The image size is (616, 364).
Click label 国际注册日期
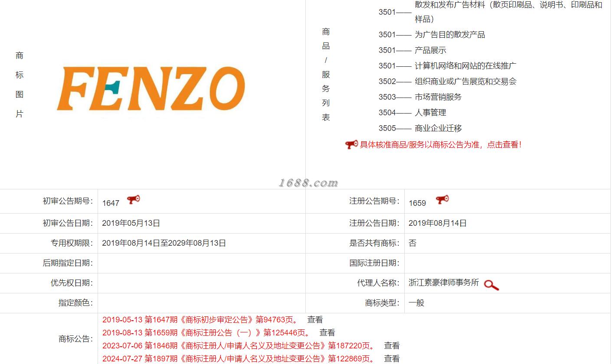pyautogui.click(x=374, y=263)
